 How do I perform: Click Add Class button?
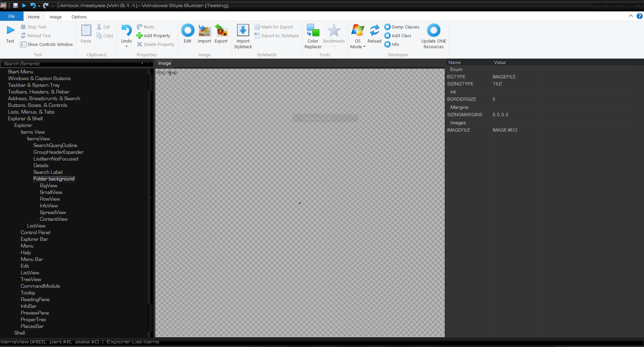pyautogui.click(x=398, y=36)
